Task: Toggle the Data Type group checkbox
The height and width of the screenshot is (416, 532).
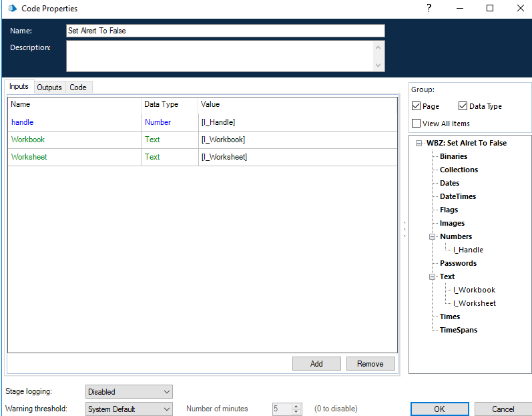Action: pyautogui.click(x=463, y=106)
